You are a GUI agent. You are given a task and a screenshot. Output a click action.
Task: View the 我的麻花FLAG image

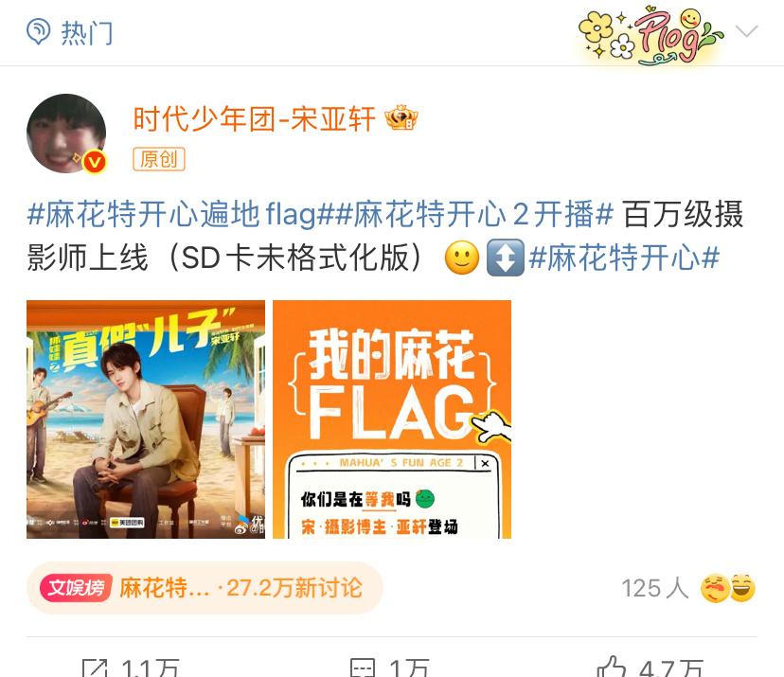click(x=392, y=419)
